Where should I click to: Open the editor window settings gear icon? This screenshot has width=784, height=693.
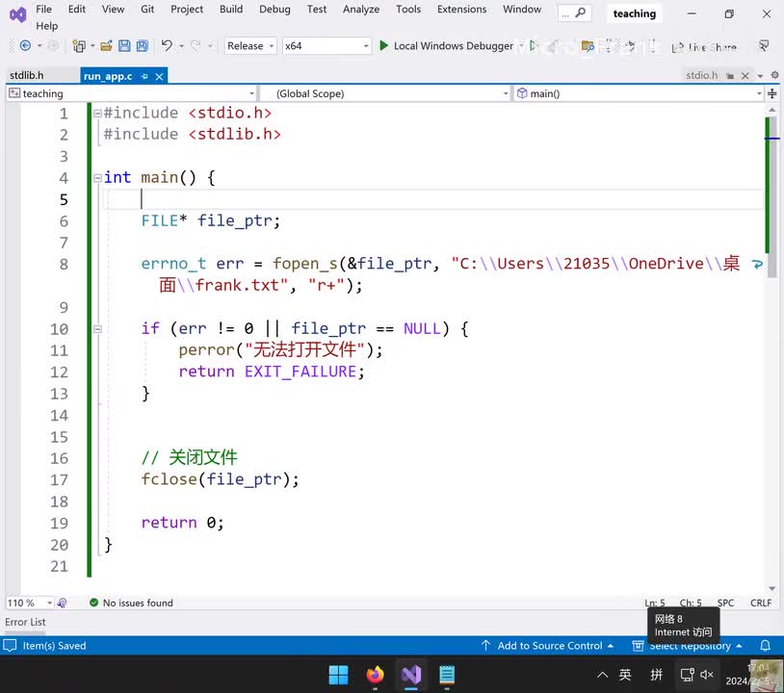(774, 75)
